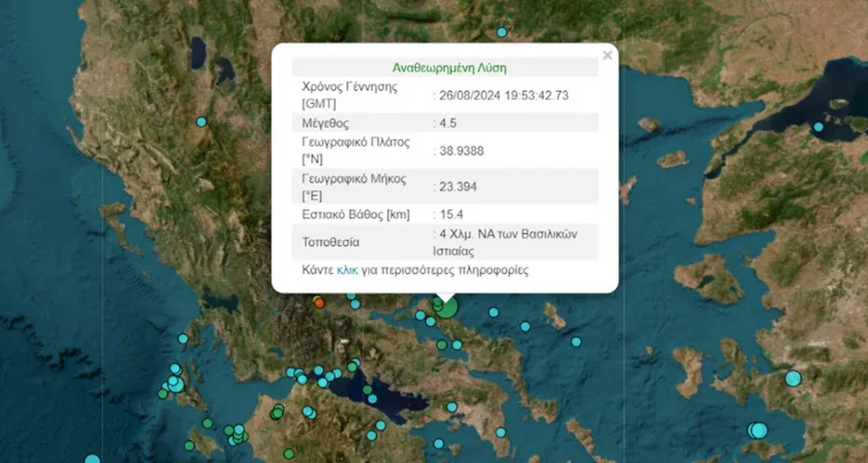Select the orange earthquake marker
Viewport: 868px width, 463px height.
(x=317, y=301)
